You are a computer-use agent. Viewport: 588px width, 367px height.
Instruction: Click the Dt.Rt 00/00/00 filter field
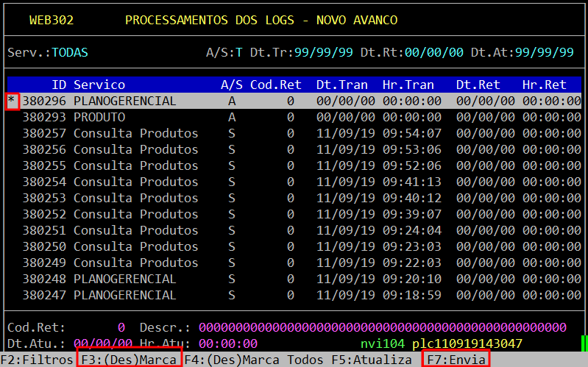pos(434,53)
